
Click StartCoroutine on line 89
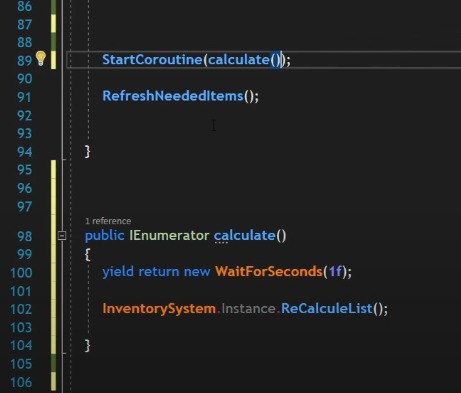pyautogui.click(x=152, y=60)
